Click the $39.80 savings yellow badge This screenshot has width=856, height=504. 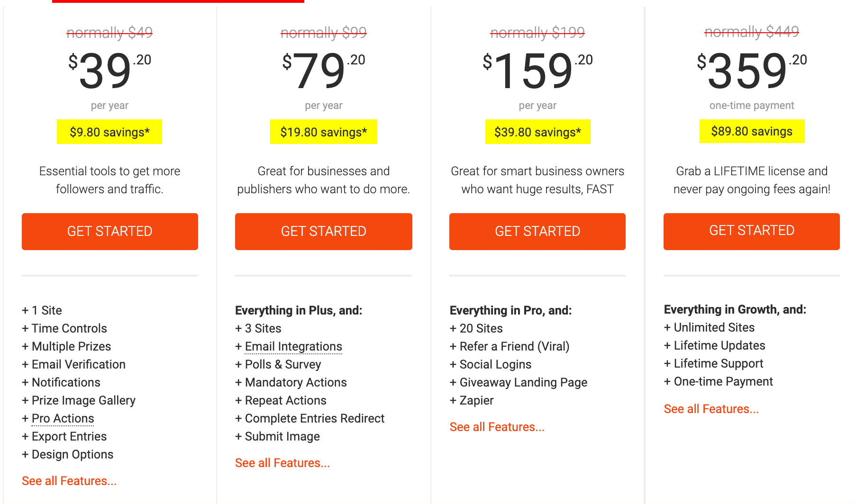click(x=537, y=132)
